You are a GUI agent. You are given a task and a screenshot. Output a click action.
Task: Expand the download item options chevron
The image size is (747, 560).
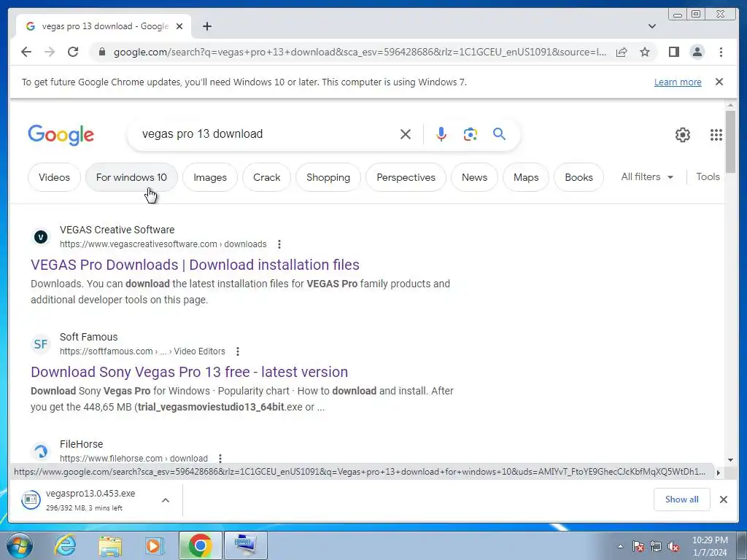(x=166, y=500)
